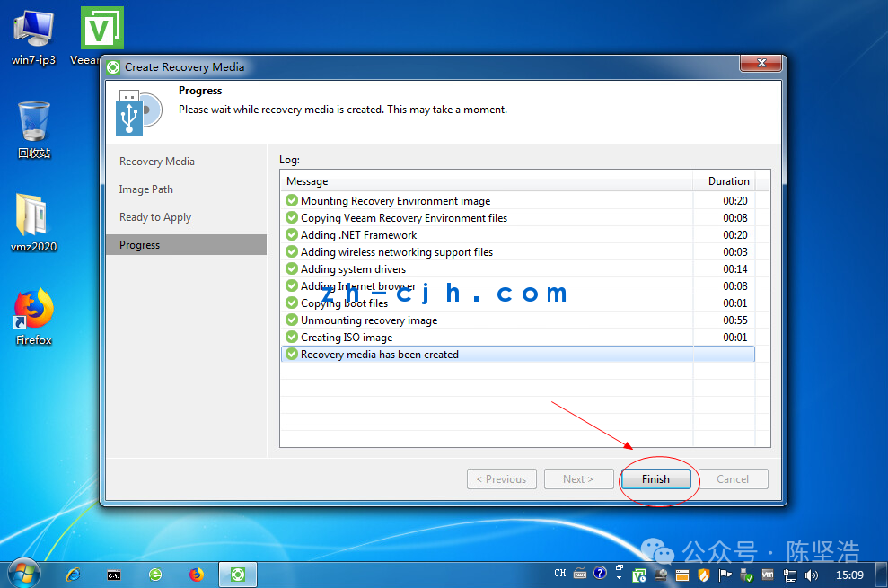The height and width of the screenshot is (588, 888).
Task: Click the Veeam Agent tray icon
Action: pyautogui.click(x=639, y=575)
